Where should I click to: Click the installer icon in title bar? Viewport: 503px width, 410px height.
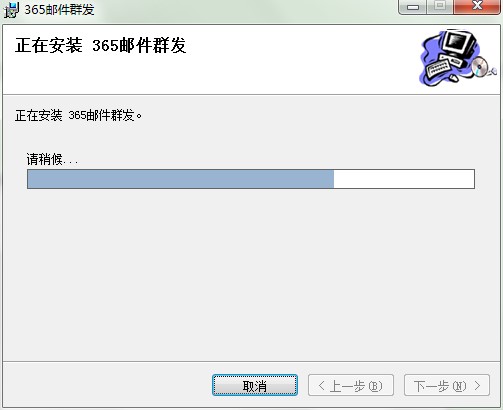11,9
